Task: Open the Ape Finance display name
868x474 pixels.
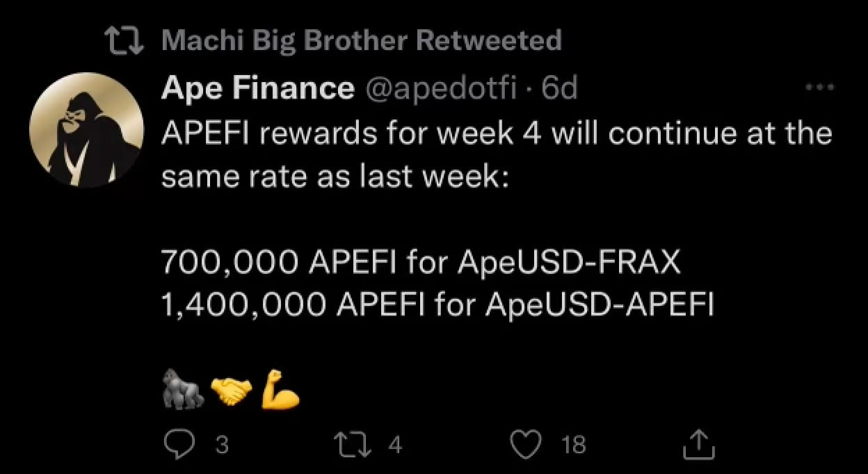Action: 257,88
